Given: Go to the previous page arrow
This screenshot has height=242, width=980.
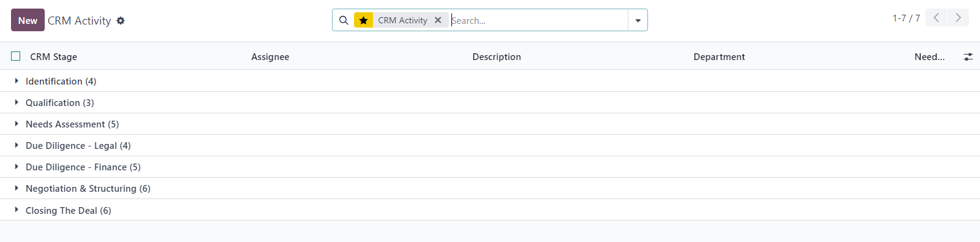Looking at the screenshot, I should click(936, 18).
